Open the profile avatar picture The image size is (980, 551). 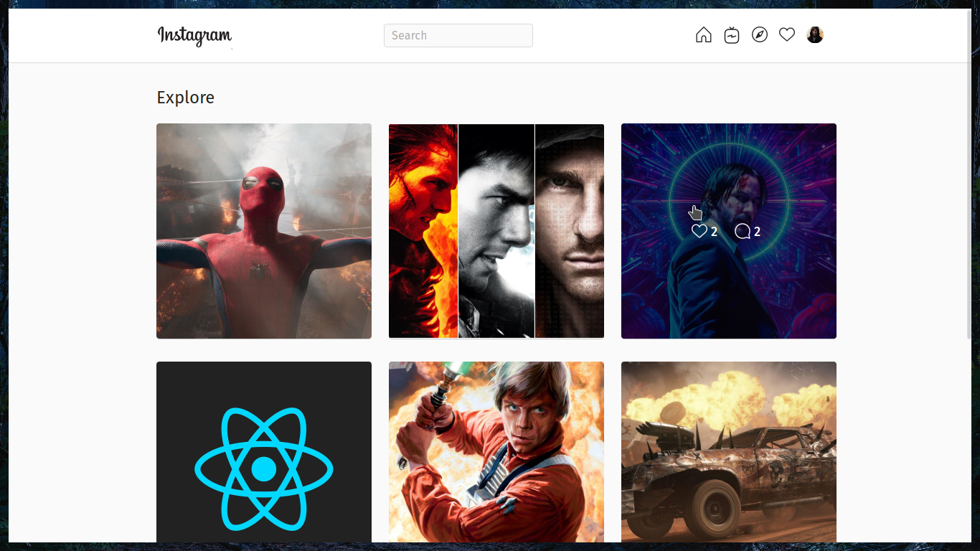tap(815, 34)
